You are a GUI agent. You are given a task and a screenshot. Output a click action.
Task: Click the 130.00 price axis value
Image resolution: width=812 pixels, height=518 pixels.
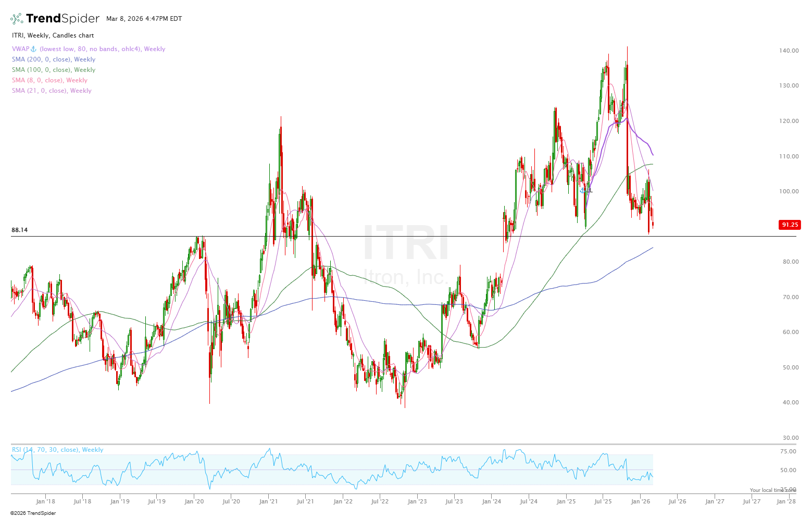789,85
